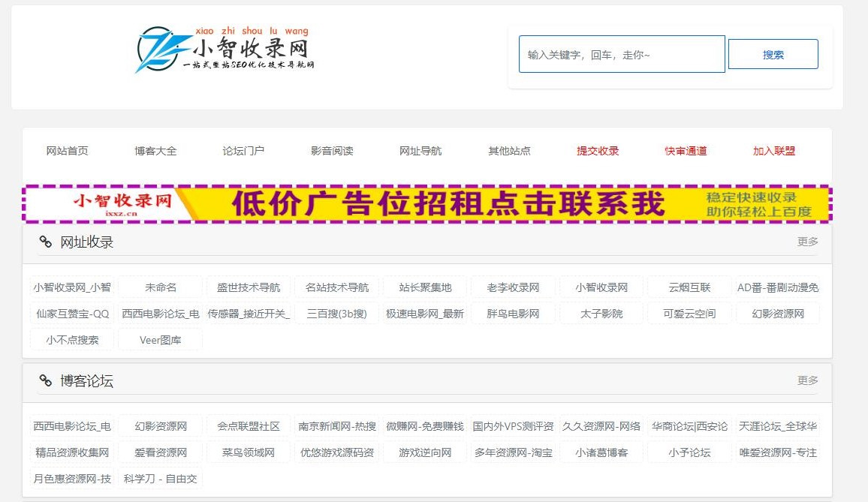Screen dimensions: 868x502
Task: Select 论坛门户 in the navigation bar
Action: coord(243,151)
